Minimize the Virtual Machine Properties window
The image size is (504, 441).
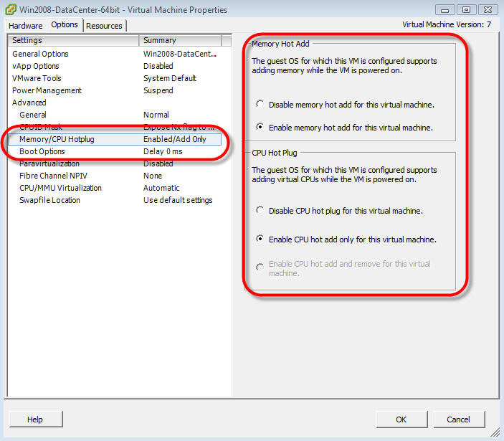(x=445, y=10)
